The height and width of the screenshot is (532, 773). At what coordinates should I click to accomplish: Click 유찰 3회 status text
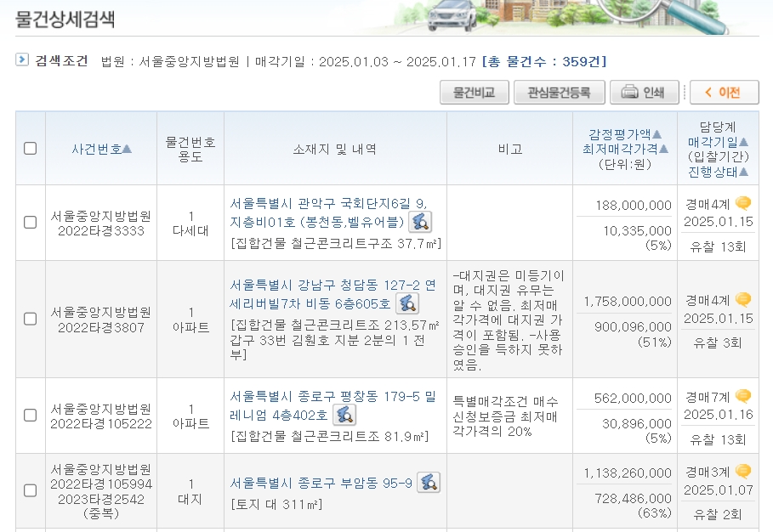click(x=718, y=342)
